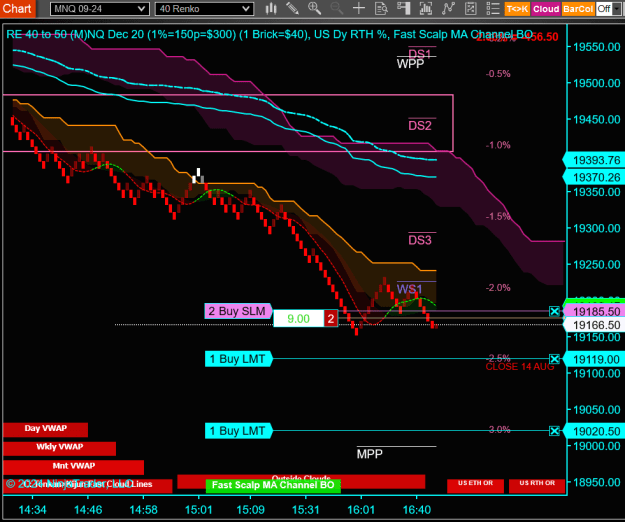Select the 2 Buy SLM order flag
This screenshot has height=522, width=625.
[238, 311]
